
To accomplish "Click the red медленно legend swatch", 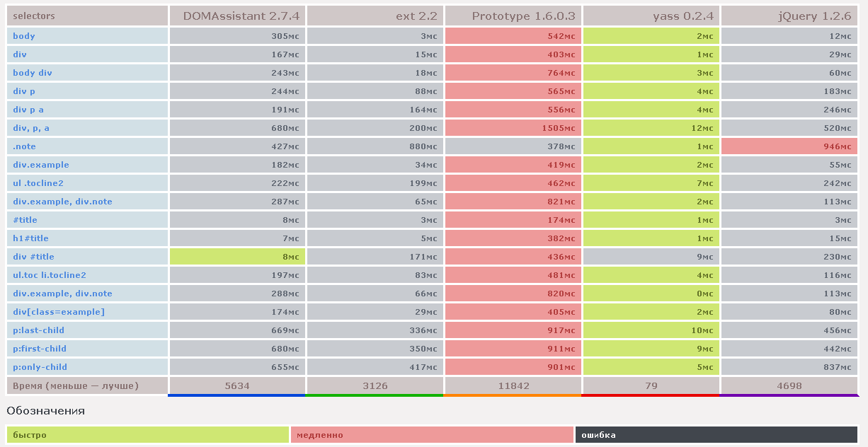I will tap(432, 435).
